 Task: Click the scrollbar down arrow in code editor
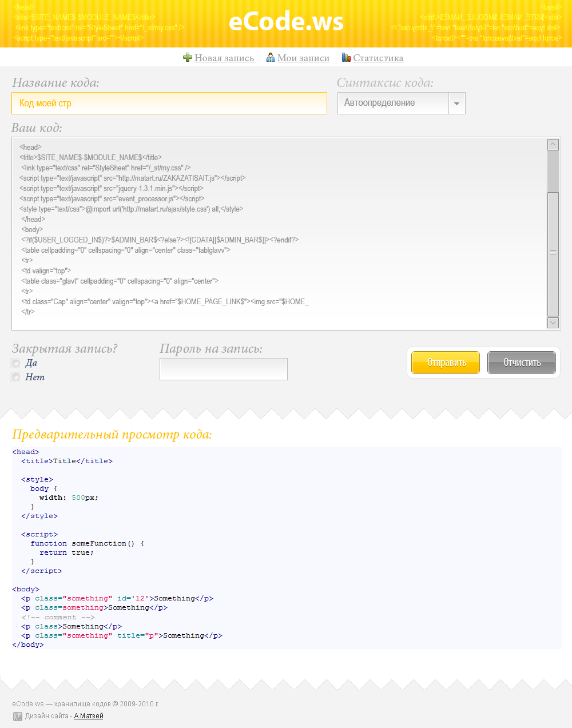click(553, 323)
